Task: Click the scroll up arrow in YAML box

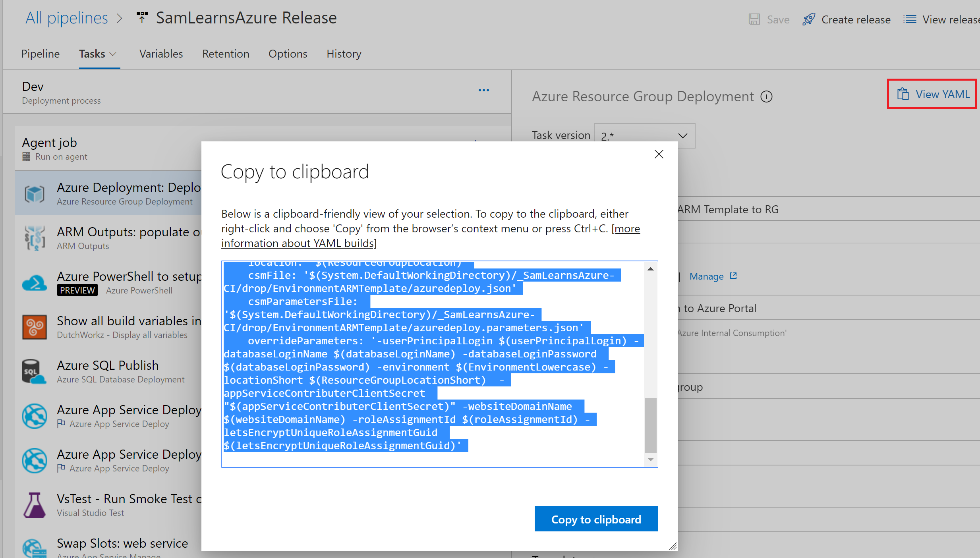Action: [650, 269]
